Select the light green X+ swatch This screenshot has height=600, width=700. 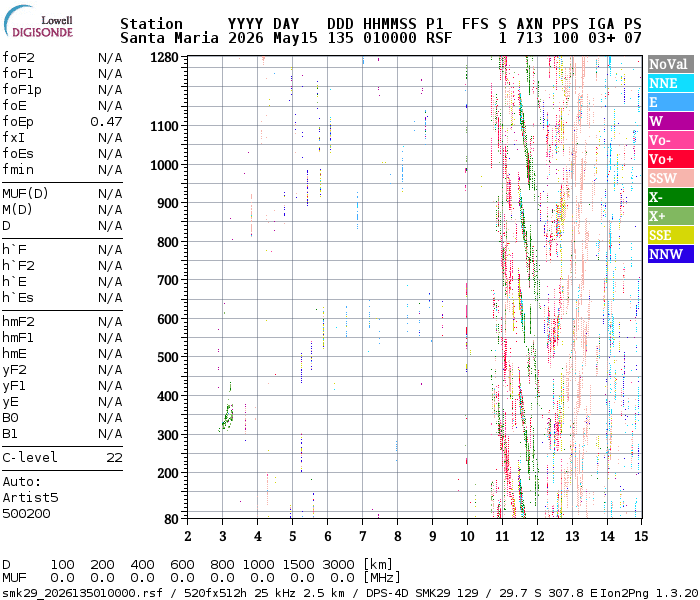(x=671, y=216)
